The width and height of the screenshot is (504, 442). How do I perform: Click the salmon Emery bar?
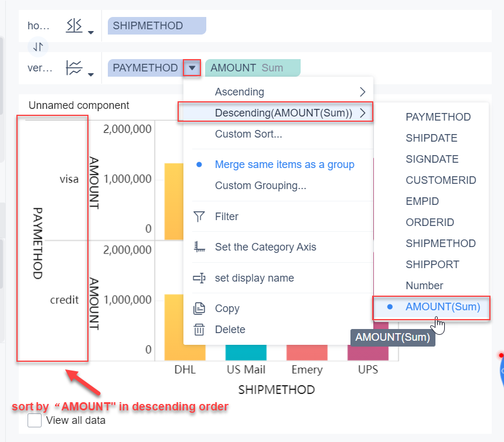(307, 352)
